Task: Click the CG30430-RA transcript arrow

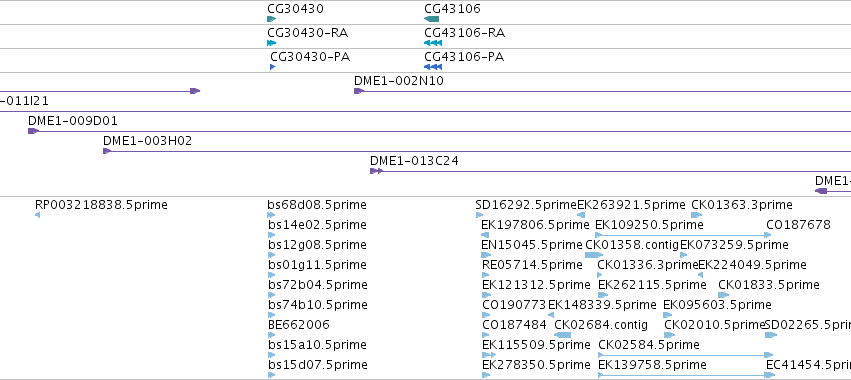Action: [x=271, y=43]
